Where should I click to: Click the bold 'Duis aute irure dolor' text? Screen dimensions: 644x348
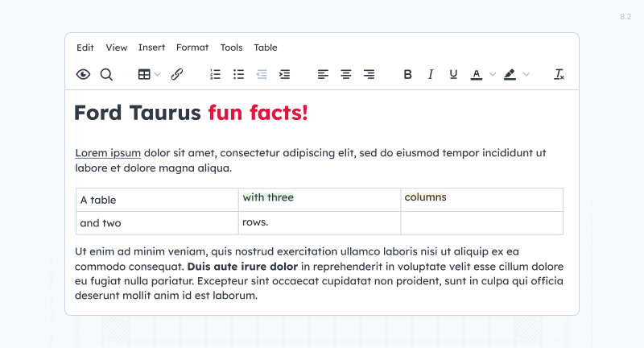242,267
